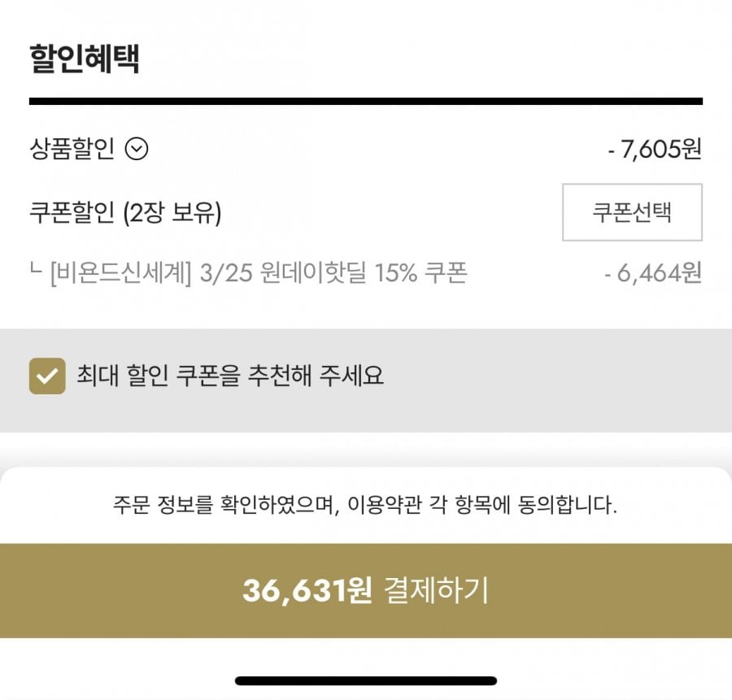The height and width of the screenshot is (700, 732).
Task: Open the 쿠폰선택 coupon selector
Action: pyautogui.click(x=632, y=212)
